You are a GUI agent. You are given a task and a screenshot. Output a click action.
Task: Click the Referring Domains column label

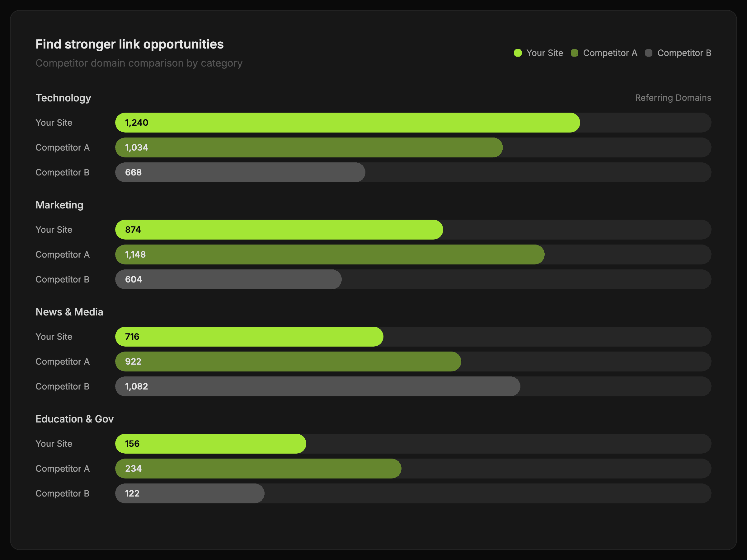pos(673,98)
